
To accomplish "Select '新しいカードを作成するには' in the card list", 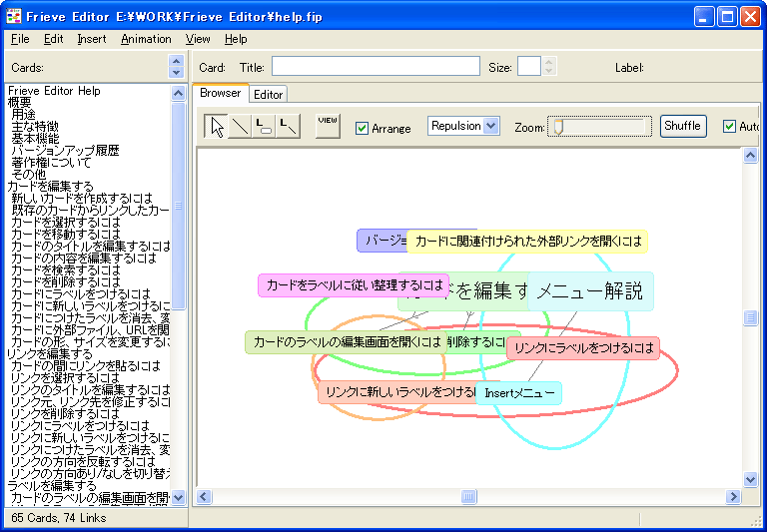I will tap(82, 199).
